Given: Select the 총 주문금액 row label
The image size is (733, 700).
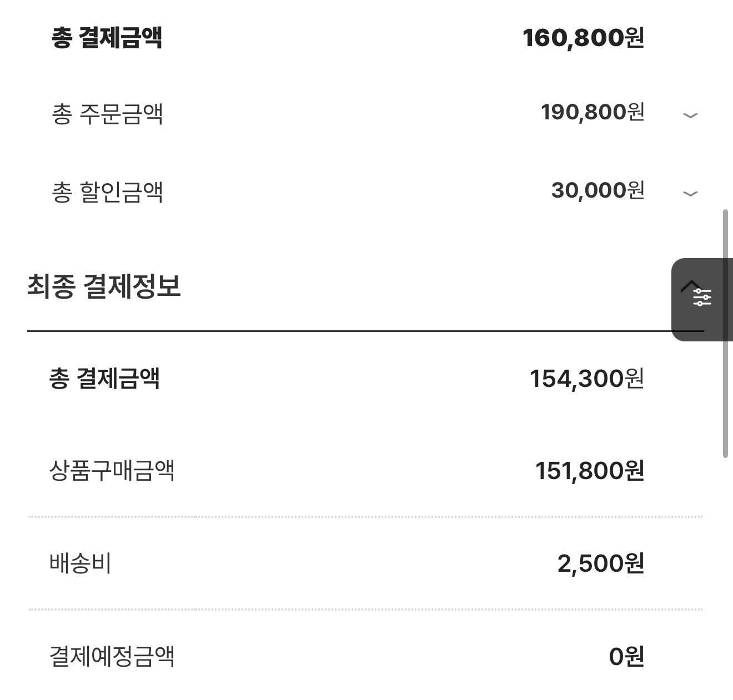Looking at the screenshot, I should (x=107, y=114).
